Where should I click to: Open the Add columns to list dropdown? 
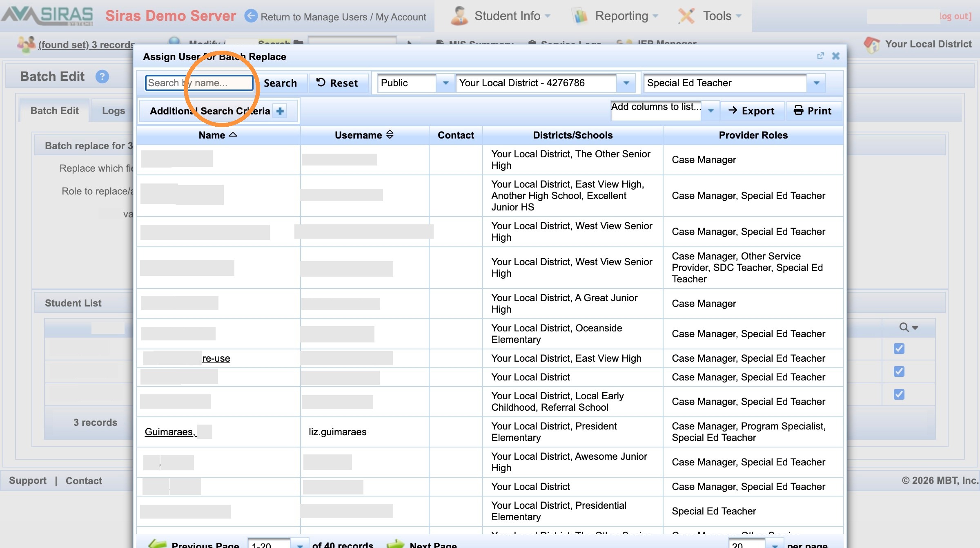(x=665, y=110)
